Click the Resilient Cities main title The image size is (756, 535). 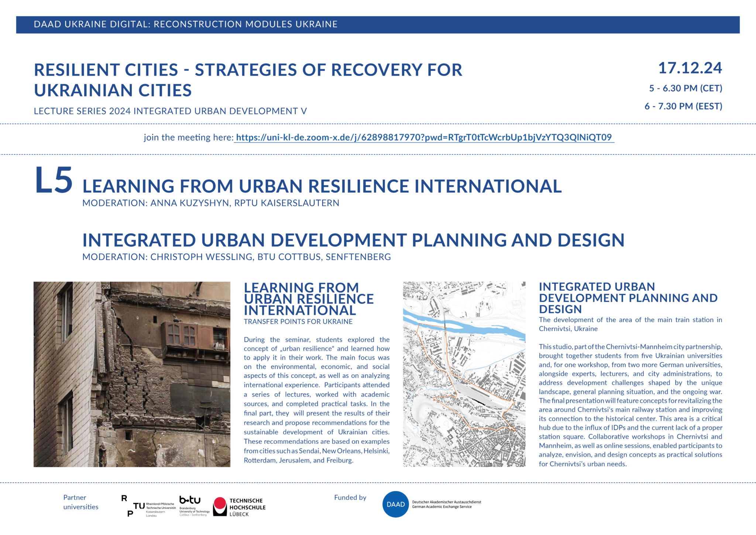point(247,79)
